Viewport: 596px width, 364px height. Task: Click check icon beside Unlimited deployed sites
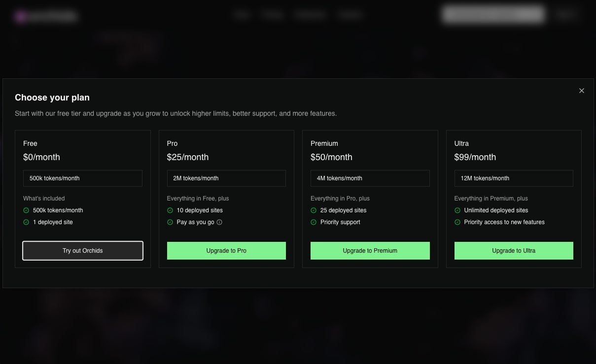457,210
